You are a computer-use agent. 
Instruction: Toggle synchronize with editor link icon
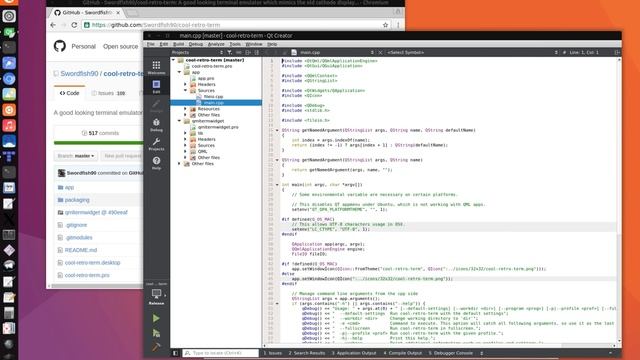[239, 52]
